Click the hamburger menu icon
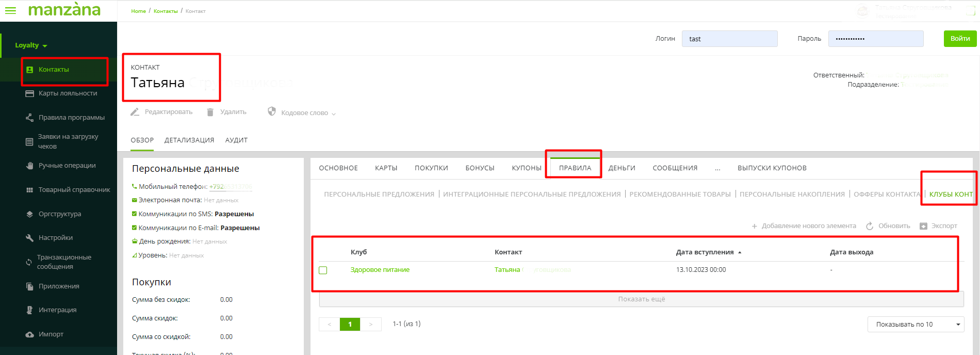Screen dimensions: 980x355 tap(10, 10)
